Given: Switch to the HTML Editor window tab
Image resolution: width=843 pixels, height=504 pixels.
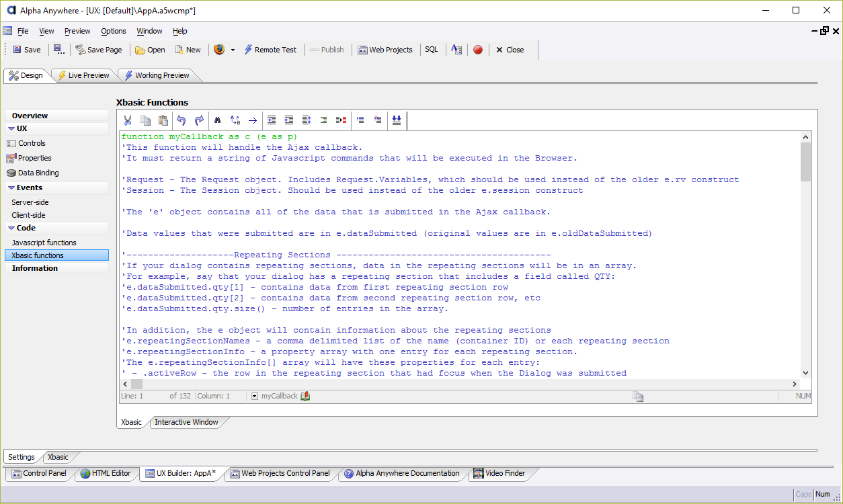Looking at the screenshot, I should (106, 473).
